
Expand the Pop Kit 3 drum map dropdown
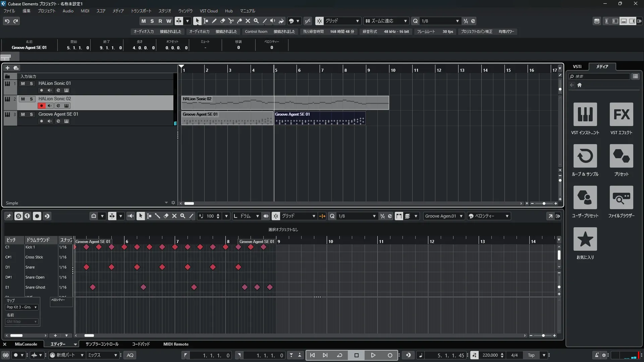22,307
